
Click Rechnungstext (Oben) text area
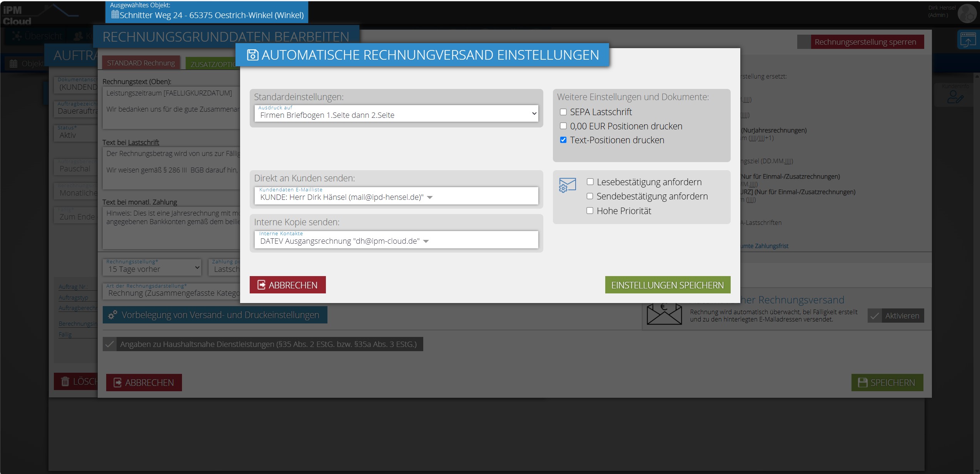(172, 108)
